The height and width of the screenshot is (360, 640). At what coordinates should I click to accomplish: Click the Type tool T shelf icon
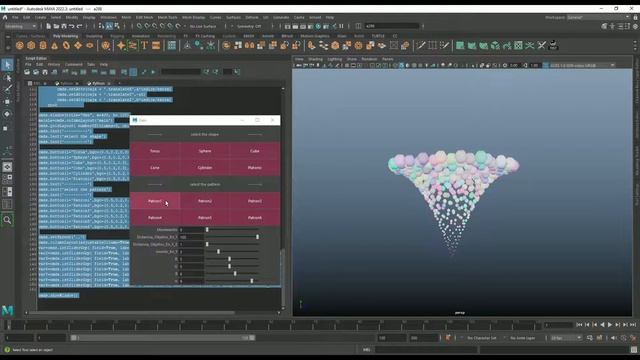click(144, 46)
